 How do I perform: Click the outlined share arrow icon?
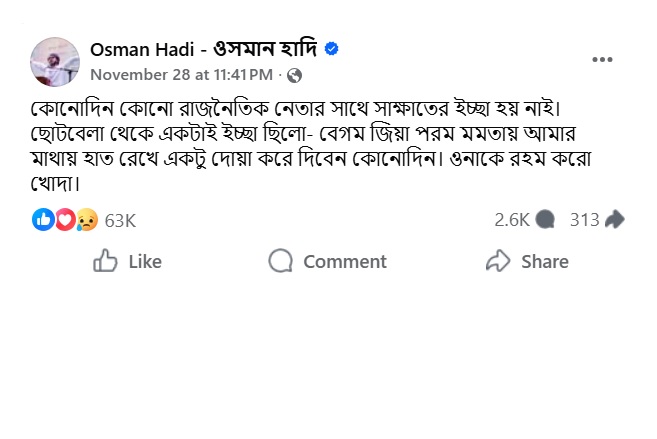click(497, 261)
